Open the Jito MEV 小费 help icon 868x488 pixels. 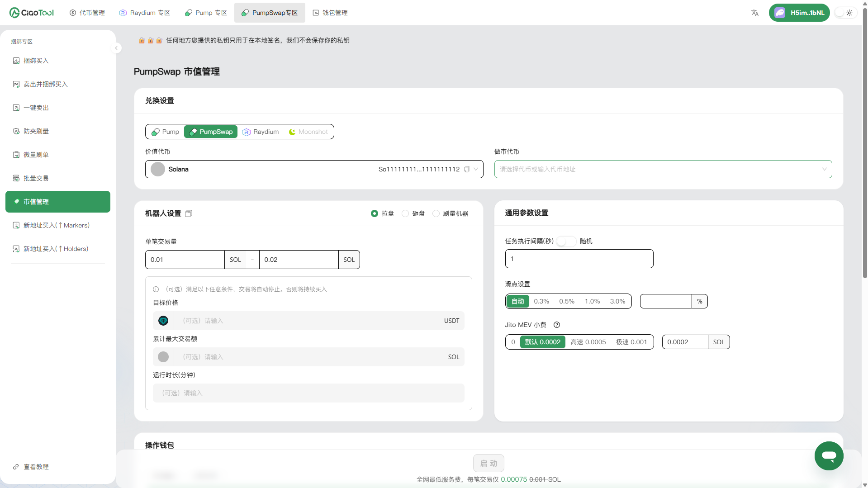pos(557,325)
